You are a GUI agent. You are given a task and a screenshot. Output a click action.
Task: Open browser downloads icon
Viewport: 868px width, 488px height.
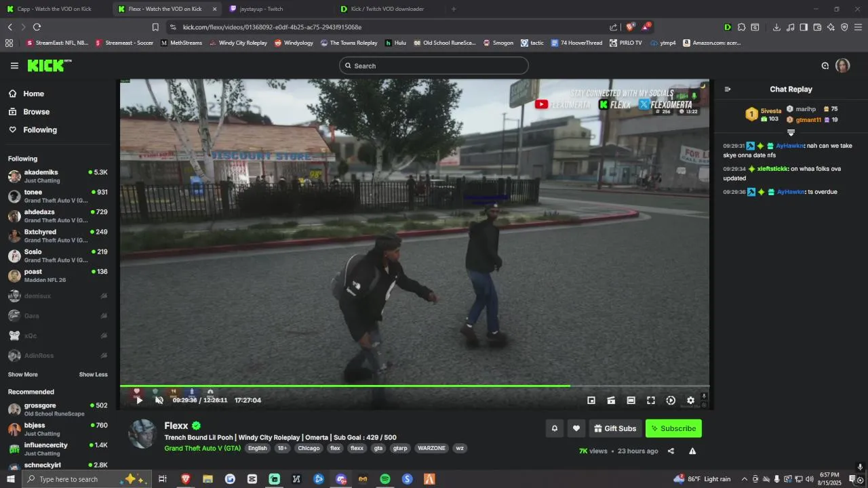coord(776,27)
